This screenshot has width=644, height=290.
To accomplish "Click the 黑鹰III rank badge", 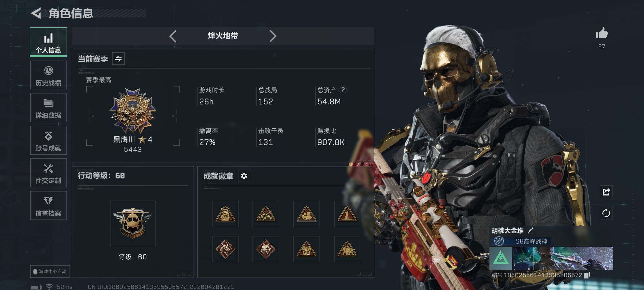I will 133,111.
